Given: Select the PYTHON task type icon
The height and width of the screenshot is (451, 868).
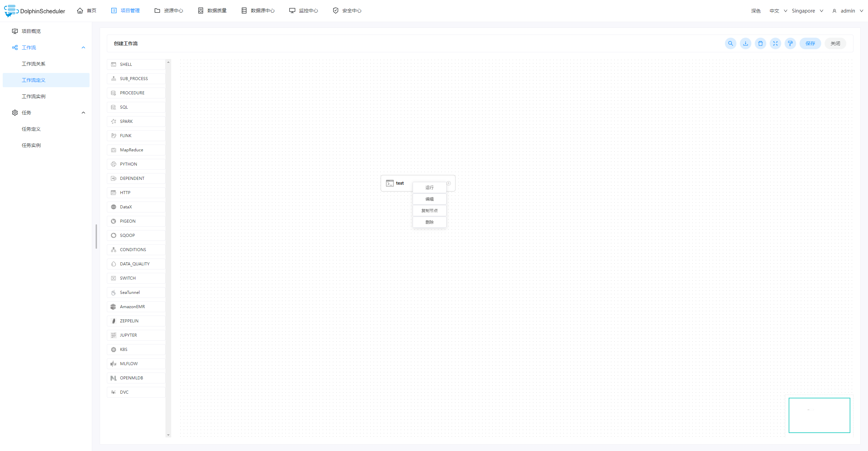Looking at the screenshot, I should [x=113, y=164].
